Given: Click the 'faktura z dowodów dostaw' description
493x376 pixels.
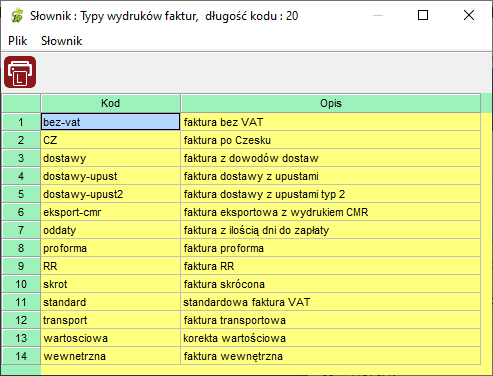Looking at the screenshot, I should point(331,158).
